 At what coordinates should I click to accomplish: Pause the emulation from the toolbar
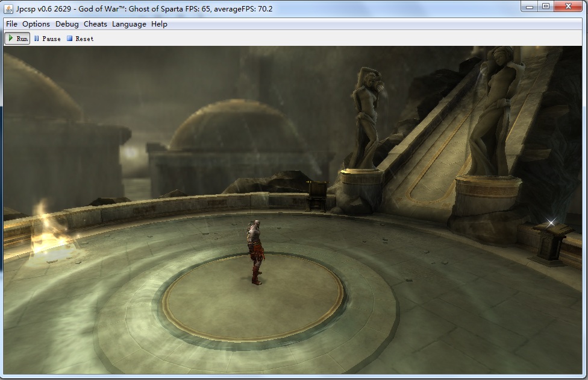[47, 39]
